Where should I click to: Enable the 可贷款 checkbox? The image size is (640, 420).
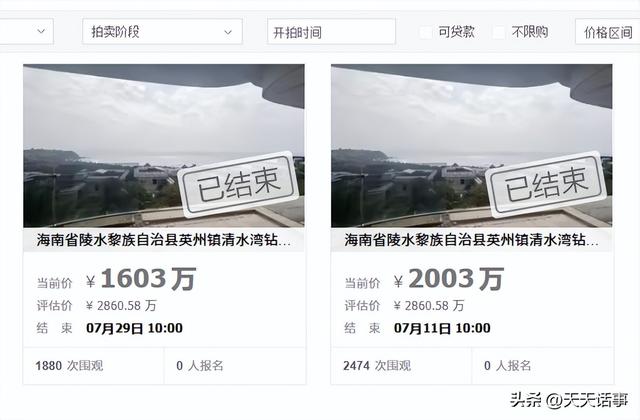point(426,32)
